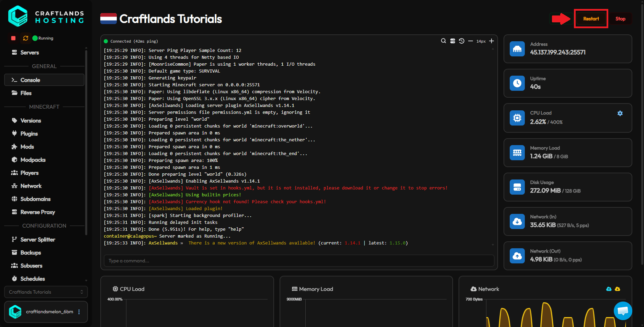644x327 pixels.
Task: Click the orange restart arrows icon
Action: tap(26, 38)
